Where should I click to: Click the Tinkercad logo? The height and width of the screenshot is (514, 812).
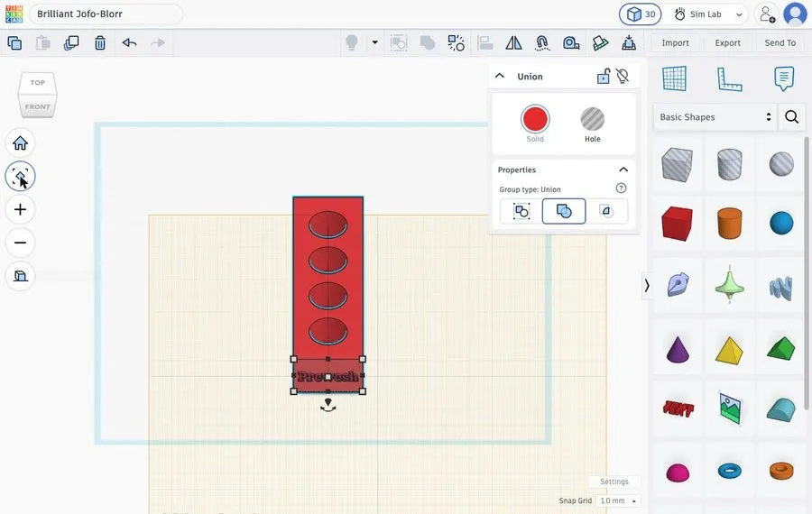tap(14, 14)
